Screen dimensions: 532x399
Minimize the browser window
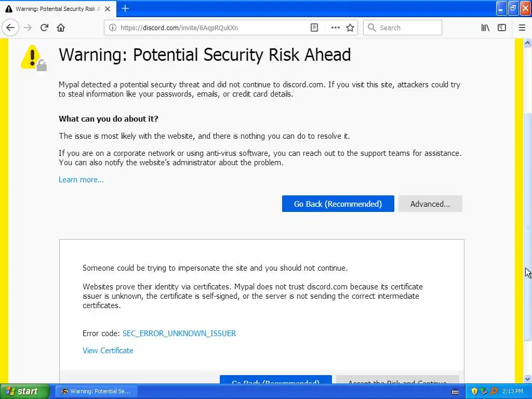[501, 8]
